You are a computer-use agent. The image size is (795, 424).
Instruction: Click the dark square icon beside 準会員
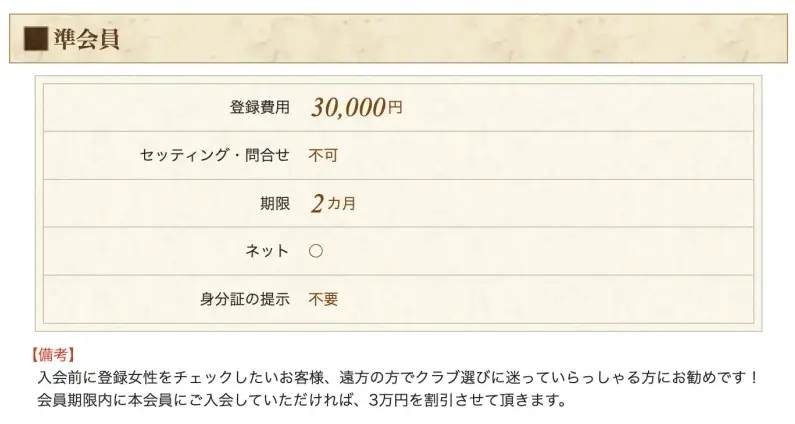click(36, 39)
